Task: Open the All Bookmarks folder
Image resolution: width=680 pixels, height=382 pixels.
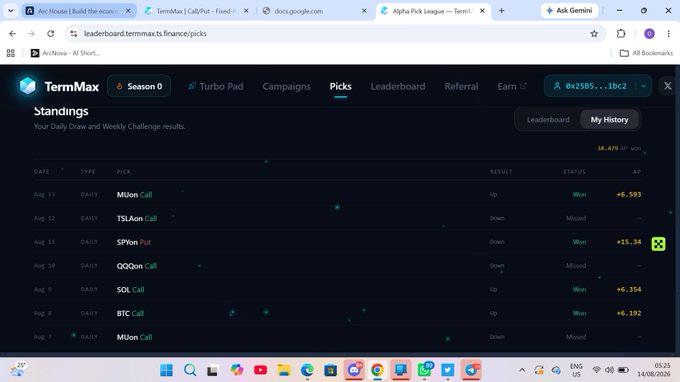Action: point(646,53)
